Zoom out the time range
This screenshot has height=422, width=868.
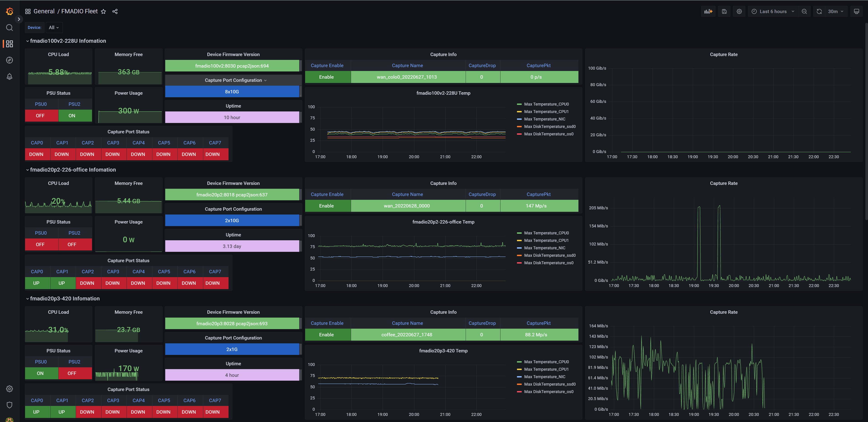[804, 12]
